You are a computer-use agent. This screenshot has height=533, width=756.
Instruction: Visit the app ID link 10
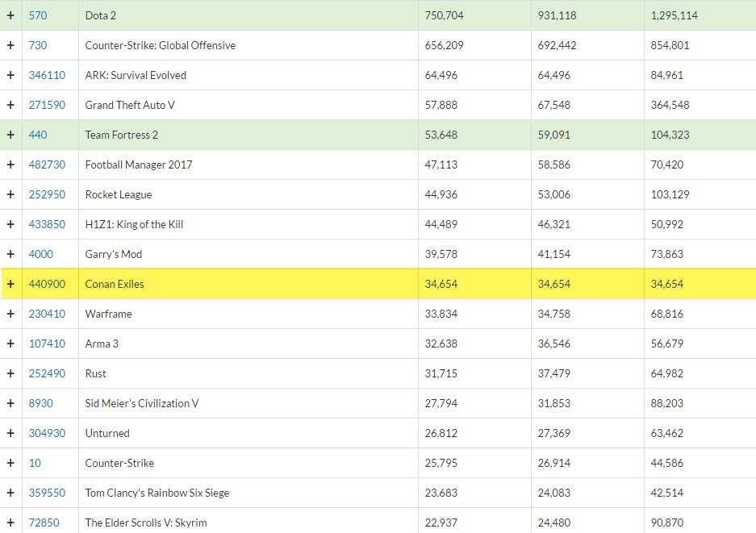(35, 463)
